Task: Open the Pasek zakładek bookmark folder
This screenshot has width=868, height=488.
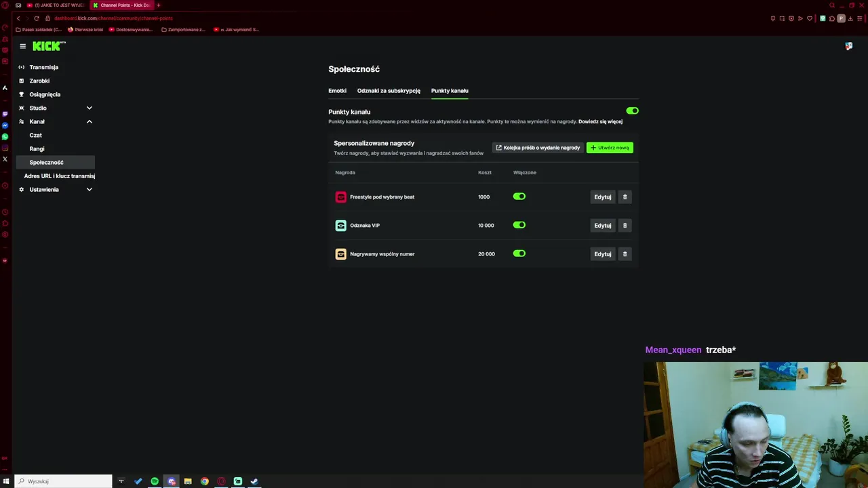Action: coord(39,29)
